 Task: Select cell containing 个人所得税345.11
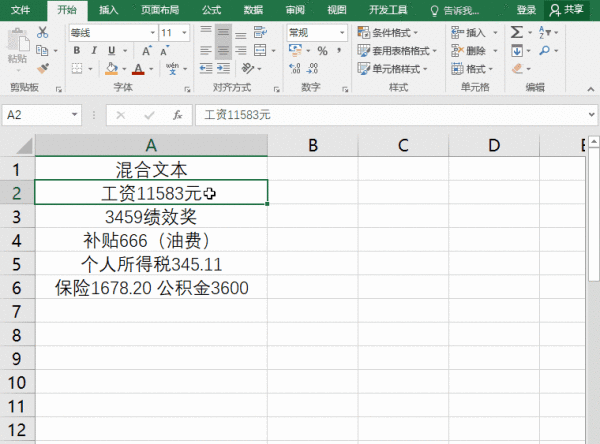[x=151, y=264]
